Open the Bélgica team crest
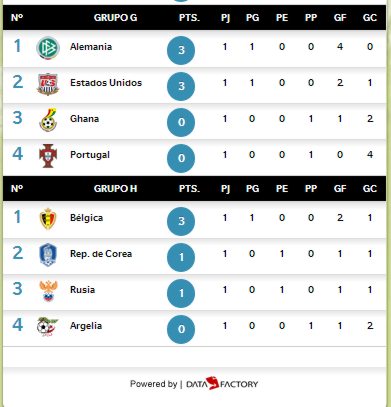Image resolution: width=391 pixels, height=407 pixels. [48, 219]
